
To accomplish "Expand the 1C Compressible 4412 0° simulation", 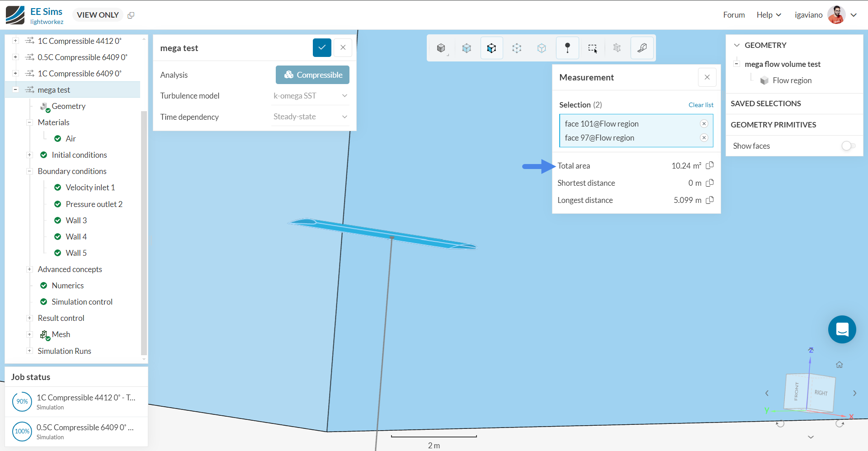I will click(15, 41).
